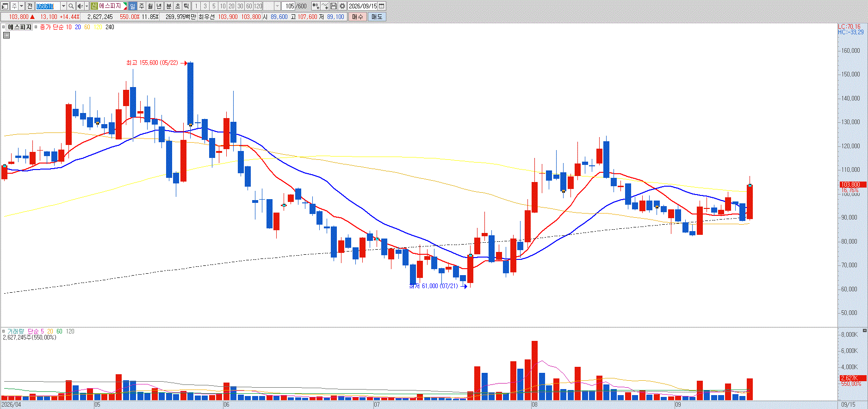Screen dimensions: 868x409
Task: Click the 거래량 volume indicator label
Action: tap(16, 331)
